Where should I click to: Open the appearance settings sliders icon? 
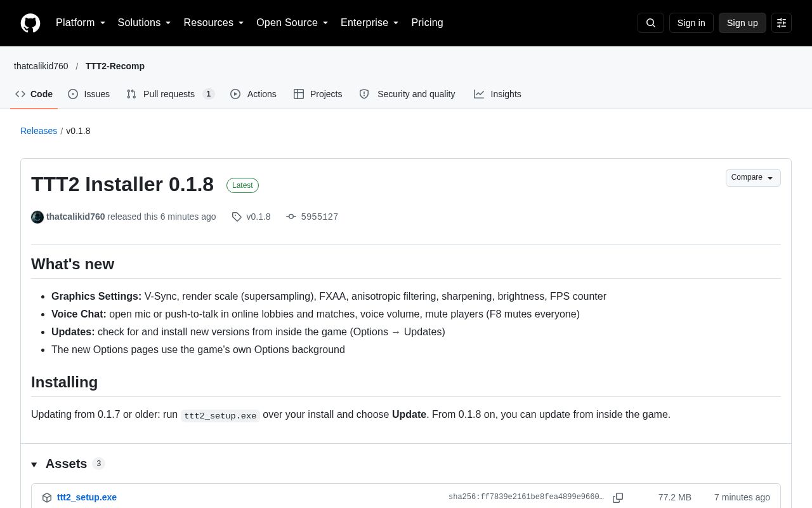782,23
